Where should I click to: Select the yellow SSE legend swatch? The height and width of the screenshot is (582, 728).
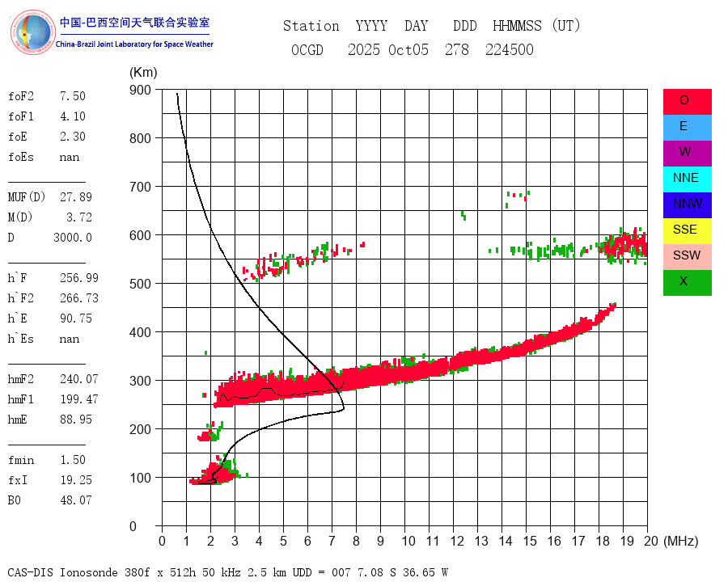(687, 231)
